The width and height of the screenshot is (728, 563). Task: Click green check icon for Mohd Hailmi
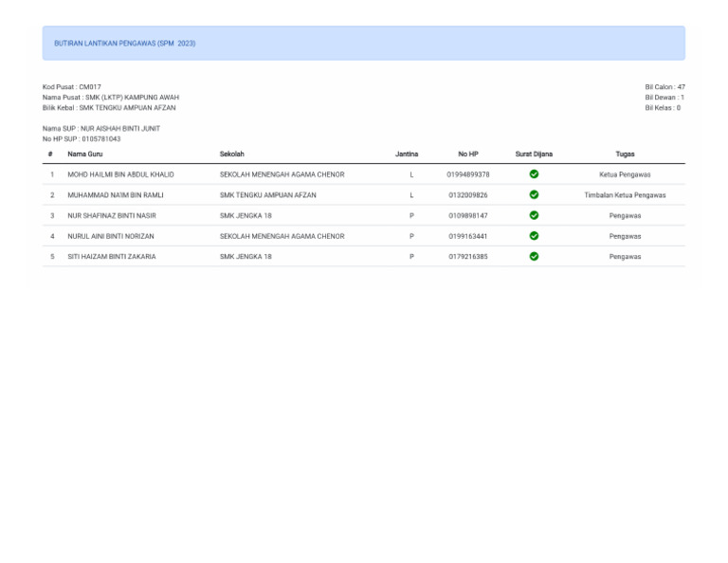[x=534, y=174]
